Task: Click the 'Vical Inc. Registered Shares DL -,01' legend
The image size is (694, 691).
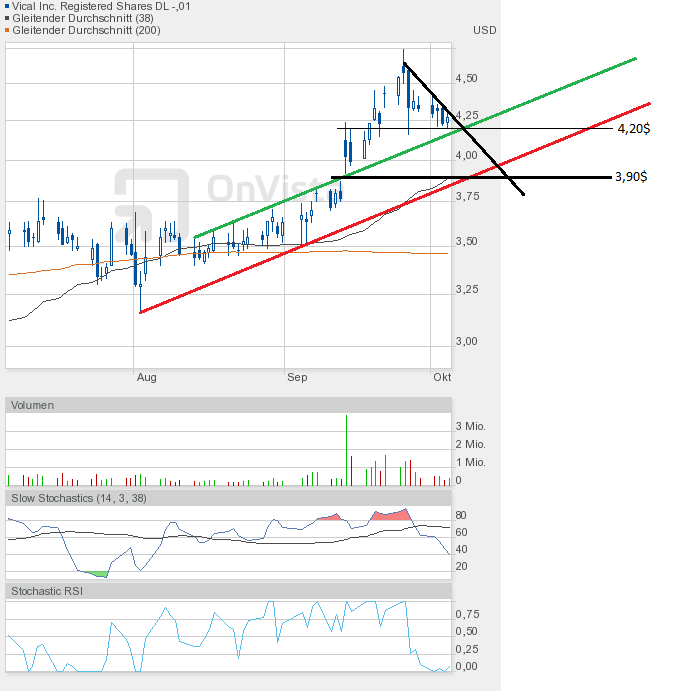Action: click(101, 6)
